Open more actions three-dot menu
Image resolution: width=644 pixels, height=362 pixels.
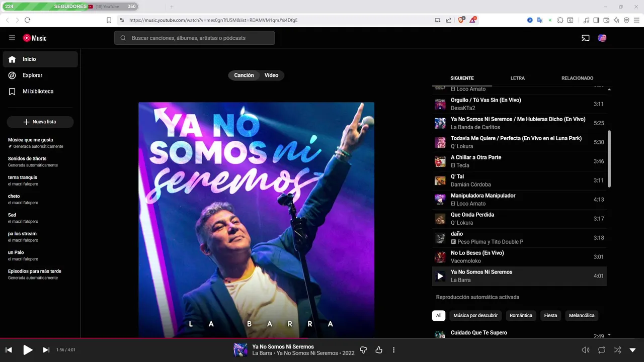[x=394, y=350]
